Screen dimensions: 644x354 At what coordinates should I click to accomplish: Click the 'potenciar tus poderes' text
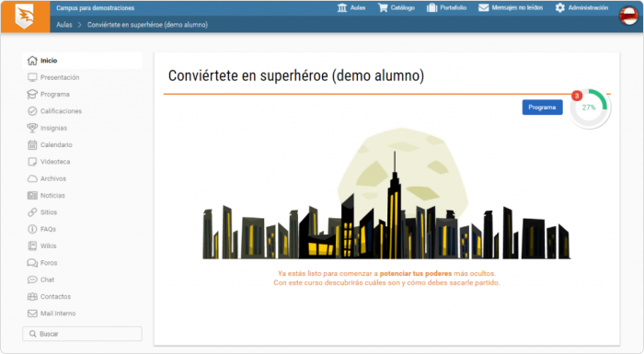pos(416,273)
